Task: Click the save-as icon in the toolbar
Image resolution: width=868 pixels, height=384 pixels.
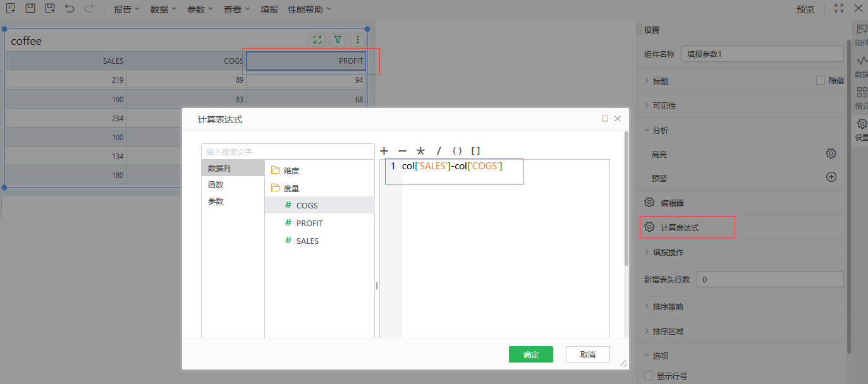Action: click(x=50, y=9)
